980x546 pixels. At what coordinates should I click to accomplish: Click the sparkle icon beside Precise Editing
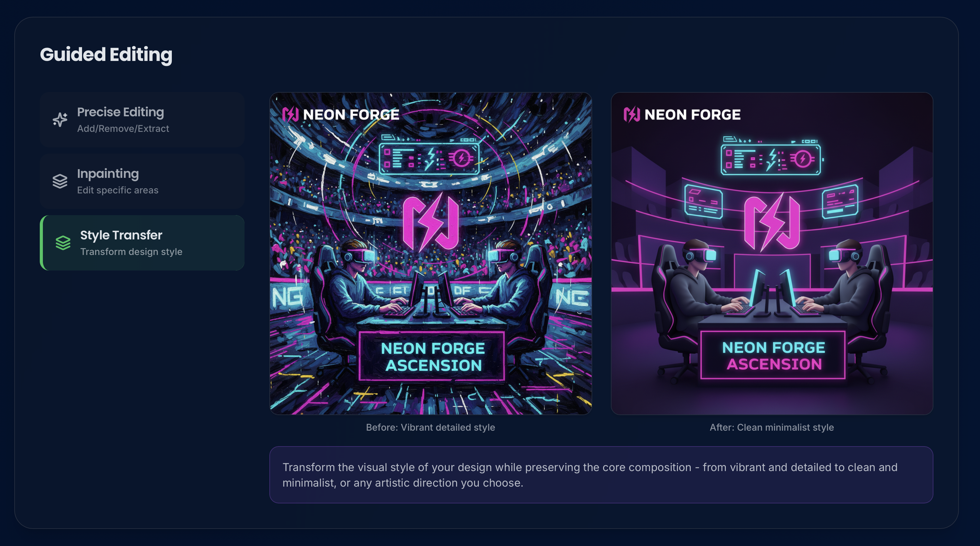[60, 120]
